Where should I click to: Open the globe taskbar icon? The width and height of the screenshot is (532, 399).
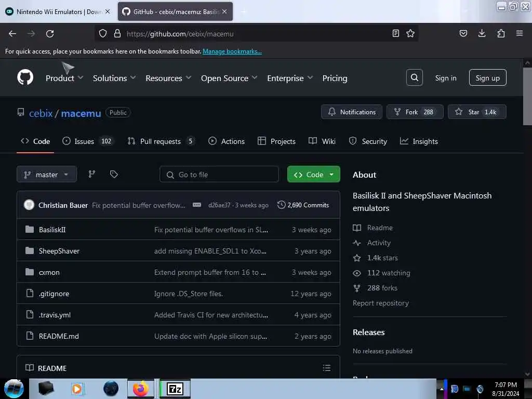(111, 389)
